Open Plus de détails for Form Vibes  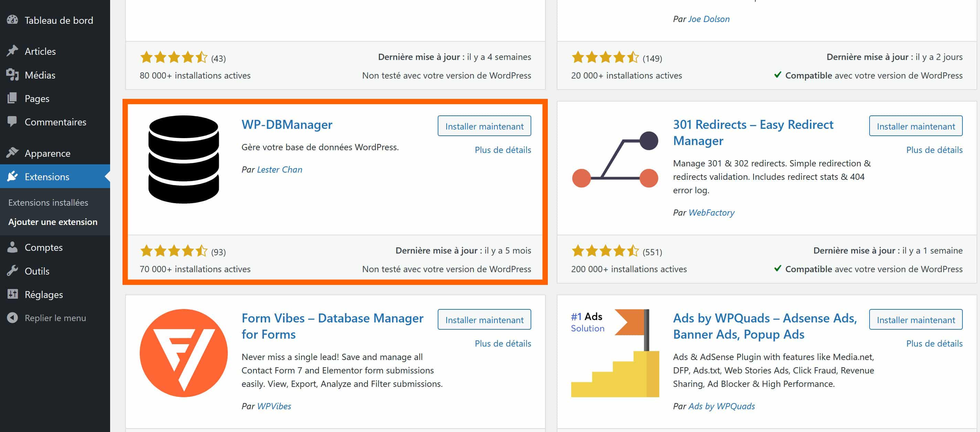(503, 343)
